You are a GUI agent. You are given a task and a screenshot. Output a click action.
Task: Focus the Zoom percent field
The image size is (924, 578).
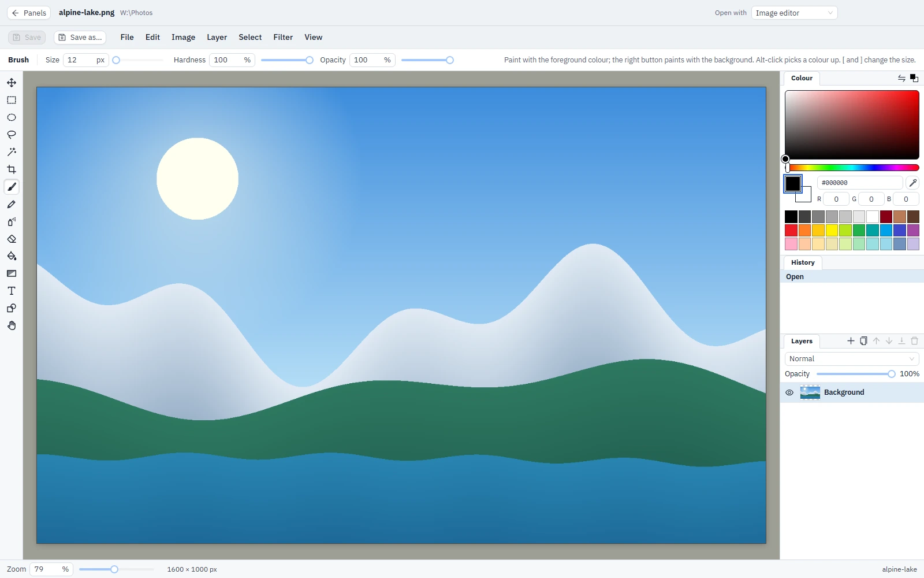click(x=51, y=569)
